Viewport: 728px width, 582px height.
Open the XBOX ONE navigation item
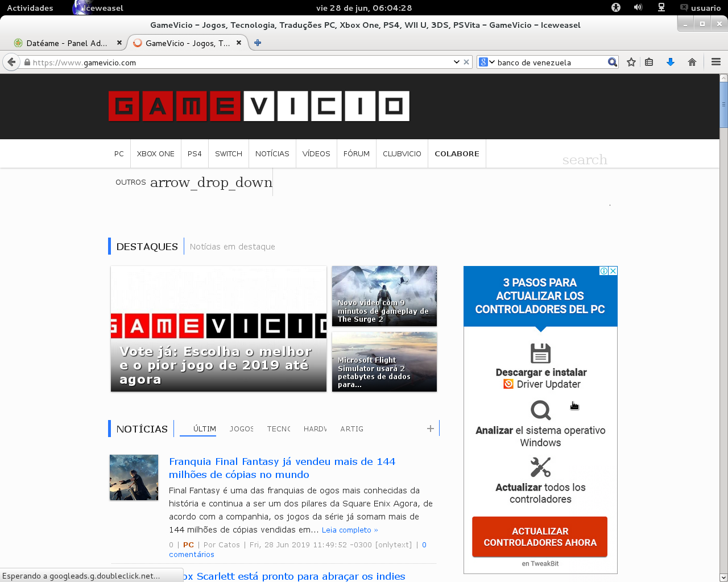click(156, 153)
